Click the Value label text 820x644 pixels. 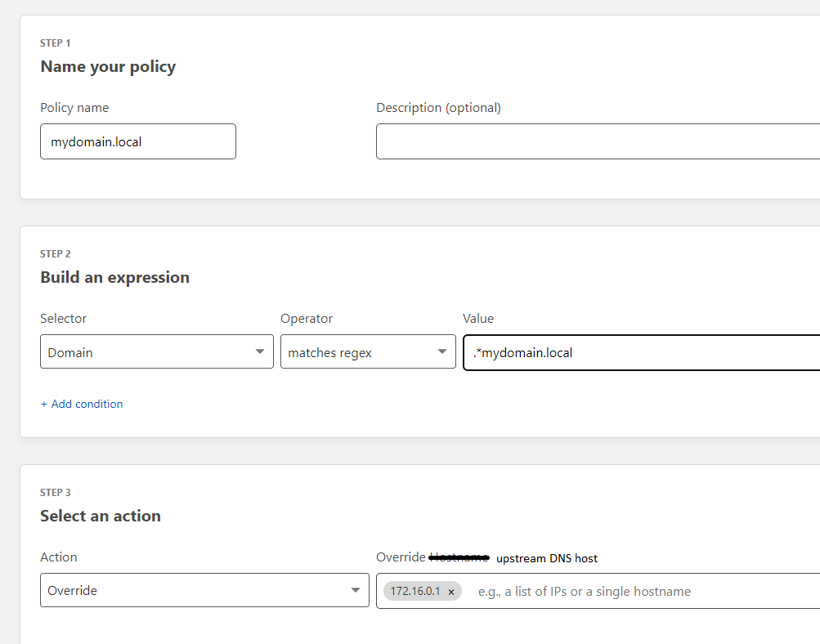478,319
